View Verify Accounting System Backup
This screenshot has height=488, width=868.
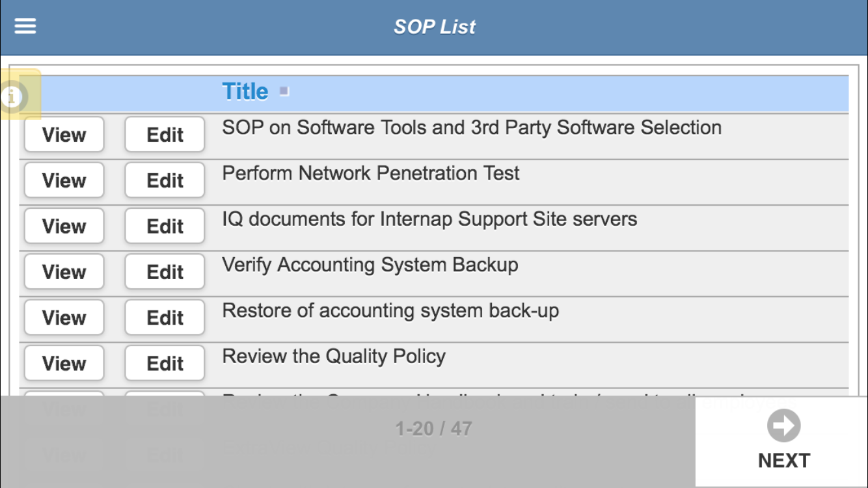point(64,272)
